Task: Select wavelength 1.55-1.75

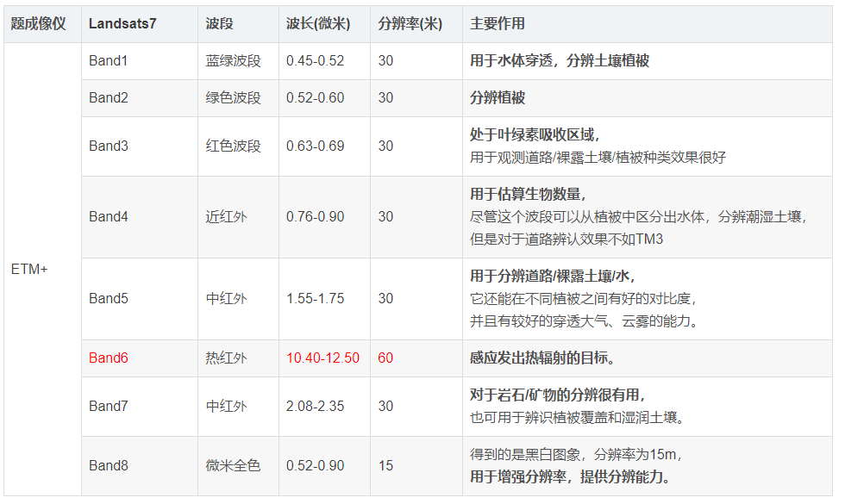Action: tap(316, 299)
